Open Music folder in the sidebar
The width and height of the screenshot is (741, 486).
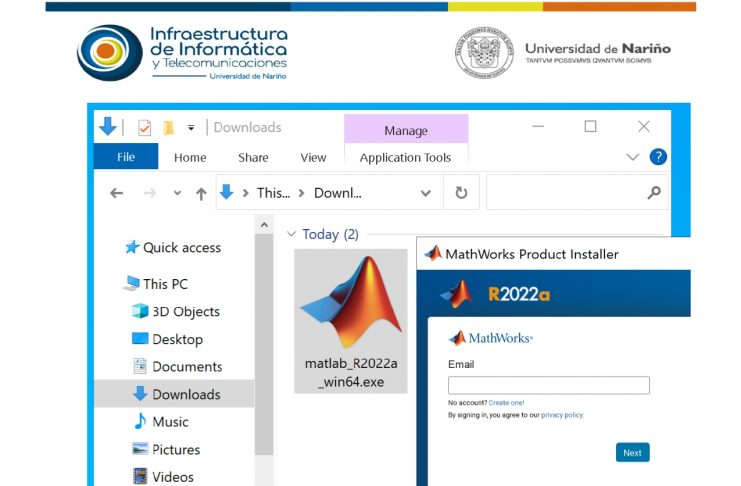tap(161, 422)
